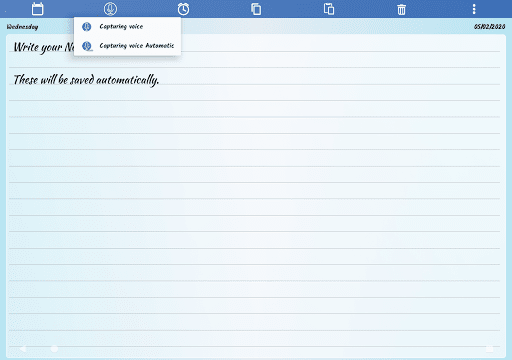Open the alarm clock reminder icon
Viewport: 512px width, 360px height.
[183, 9]
